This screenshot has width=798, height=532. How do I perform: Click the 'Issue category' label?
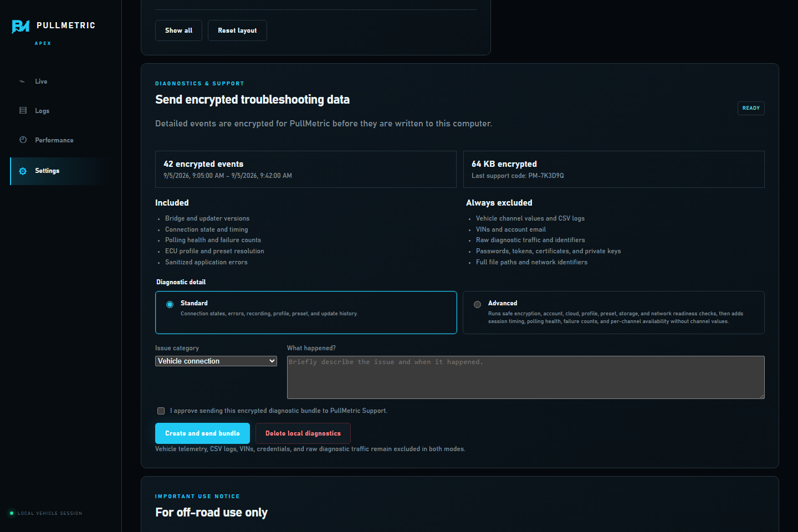tap(177, 348)
